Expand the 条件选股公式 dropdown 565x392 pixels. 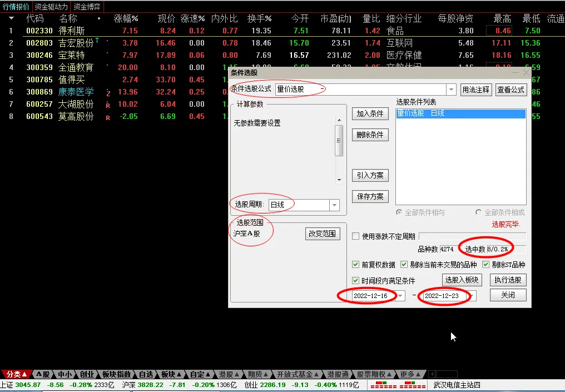(x=451, y=90)
